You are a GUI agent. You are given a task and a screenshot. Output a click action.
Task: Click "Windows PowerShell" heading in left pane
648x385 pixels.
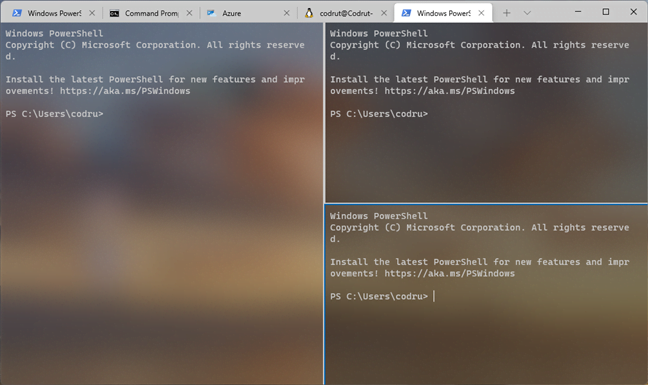[x=54, y=33]
